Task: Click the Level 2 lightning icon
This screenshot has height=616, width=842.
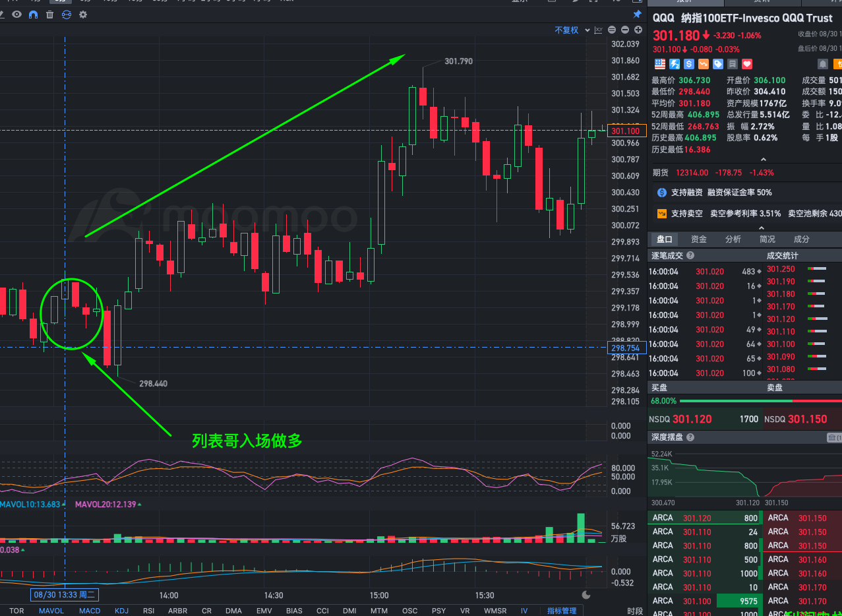Action: coord(675,64)
